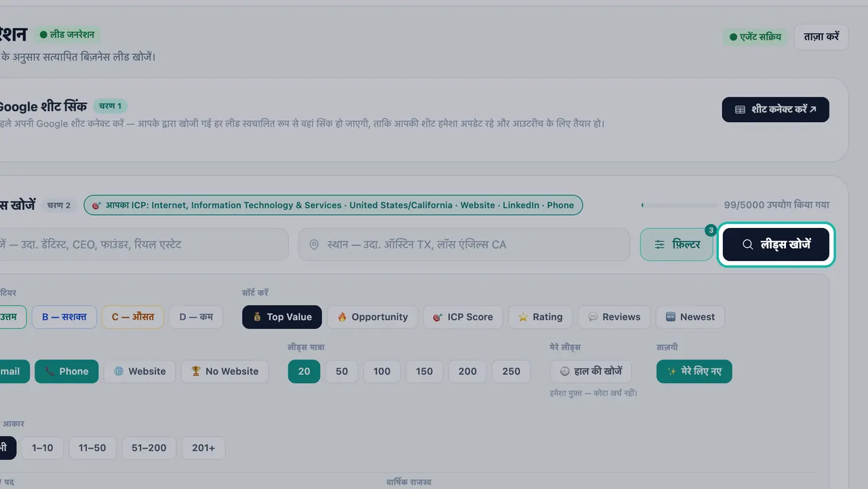The height and width of the screenshot is (489, 868).
Task: Set lead quantity to 150
Action: coord(425,371)
